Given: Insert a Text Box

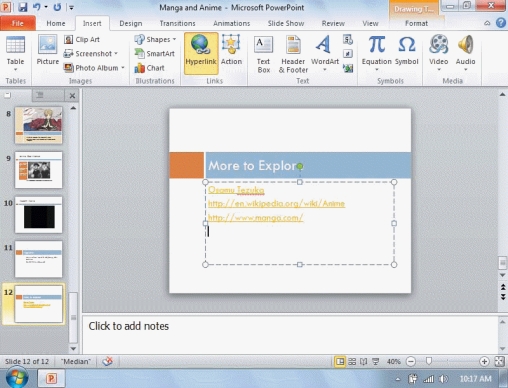Looking at the screenshot, I should coord(263,54).
